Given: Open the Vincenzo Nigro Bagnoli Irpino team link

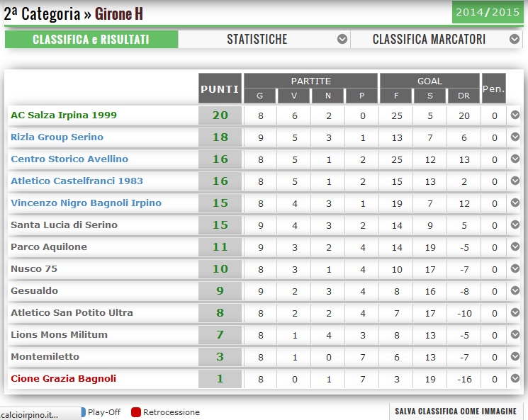Looking at the screenshot, I should (86, 203).
